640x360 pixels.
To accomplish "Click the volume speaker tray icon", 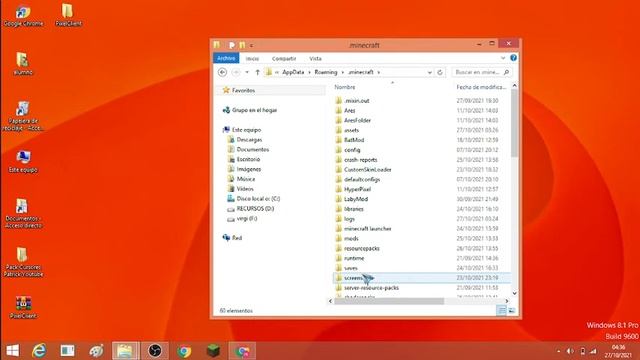I will (570, 351).
